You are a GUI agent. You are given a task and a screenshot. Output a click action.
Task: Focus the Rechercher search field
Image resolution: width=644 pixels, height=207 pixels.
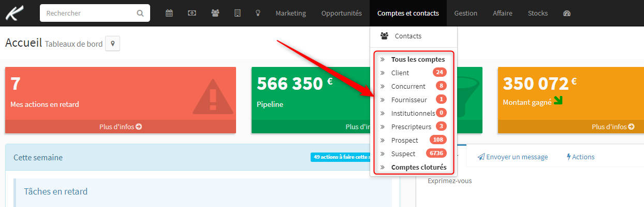(x=89, y=13)
